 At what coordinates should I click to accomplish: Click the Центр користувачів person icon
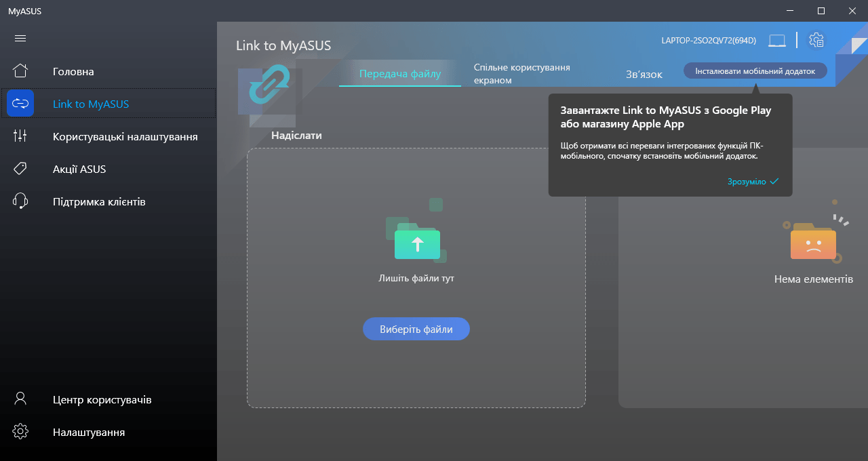click(20, 399)
